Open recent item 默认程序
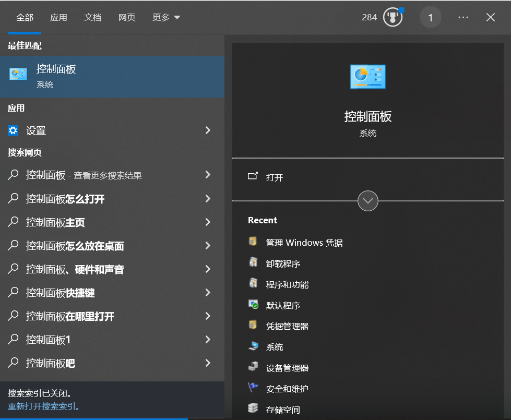Viewport: 511px width, 420px height. (283, 305)
